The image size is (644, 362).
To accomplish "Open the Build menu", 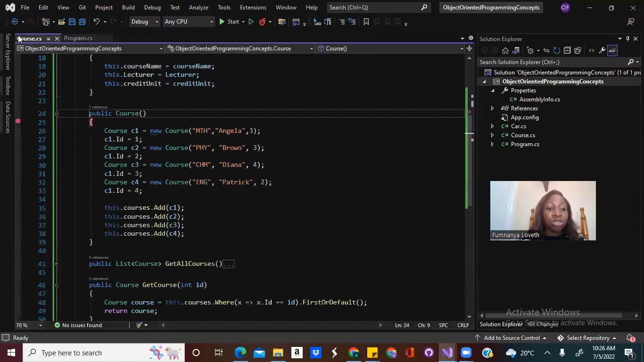I will (x=128, y=8).
